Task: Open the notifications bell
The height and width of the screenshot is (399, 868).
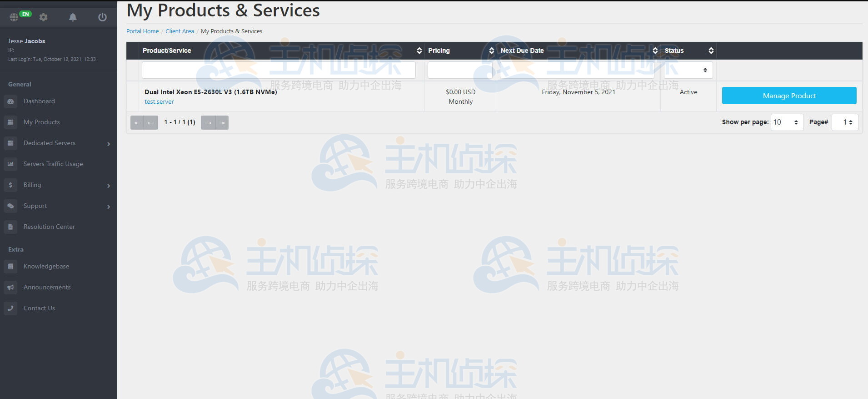Action: (73, 17)
